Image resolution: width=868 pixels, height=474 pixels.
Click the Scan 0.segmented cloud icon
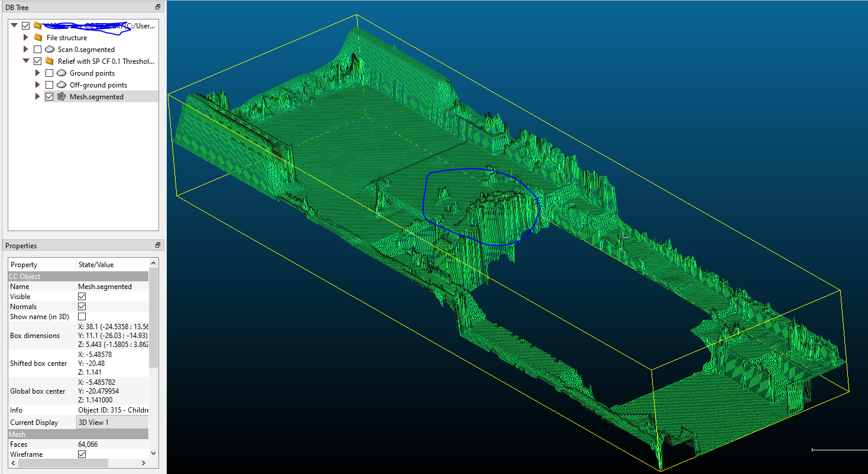coord(50,50)
